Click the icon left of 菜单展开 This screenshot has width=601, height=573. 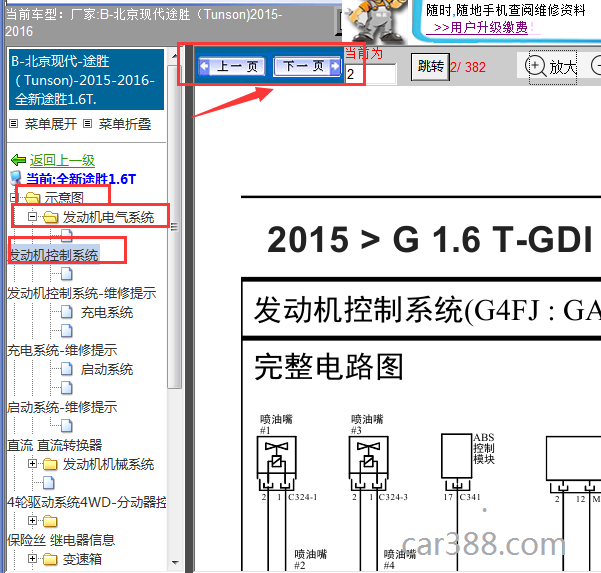point(14,124)
